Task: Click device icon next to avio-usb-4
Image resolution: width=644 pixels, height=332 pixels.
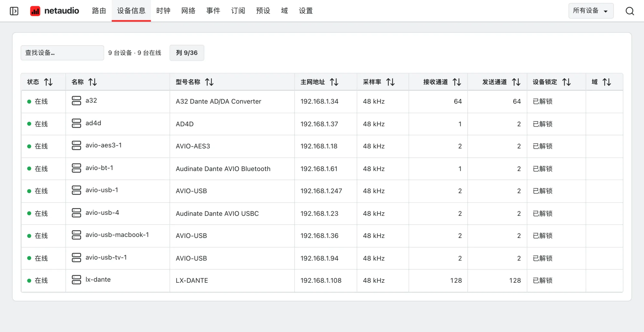Action: (x=76, y=213)
